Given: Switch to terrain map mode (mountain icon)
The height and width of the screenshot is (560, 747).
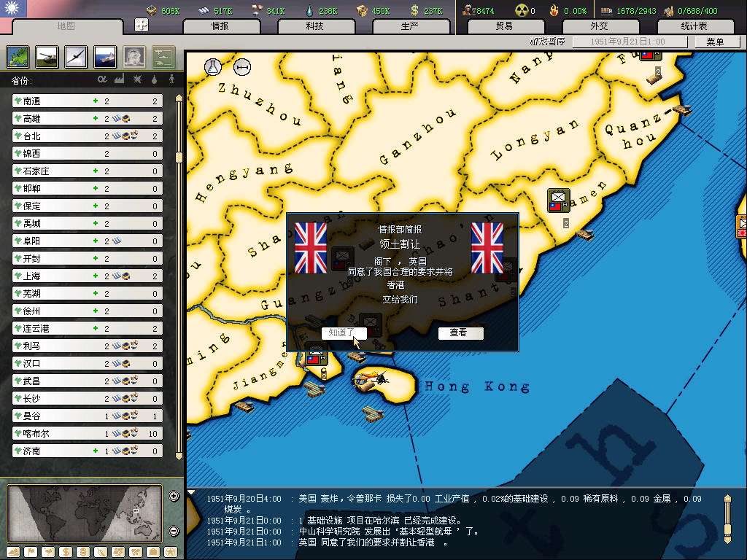Looking at the screenshot, I should click(13, 553).
